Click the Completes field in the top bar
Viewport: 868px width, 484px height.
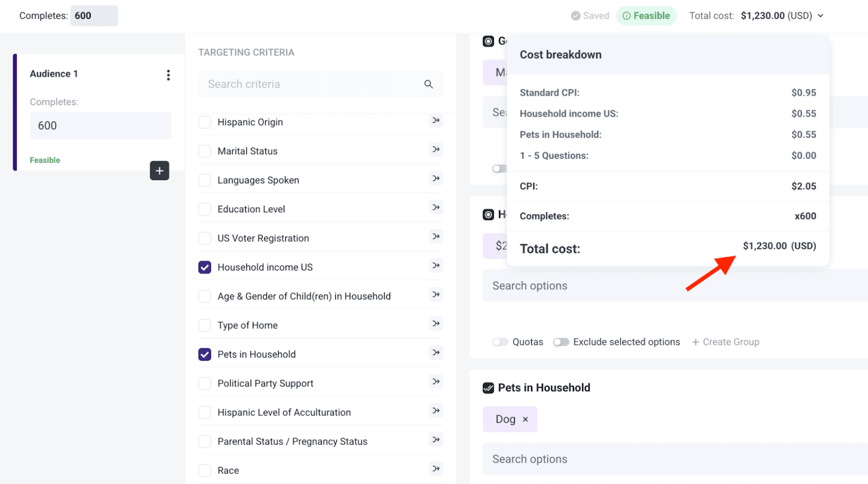click(94, 16)
